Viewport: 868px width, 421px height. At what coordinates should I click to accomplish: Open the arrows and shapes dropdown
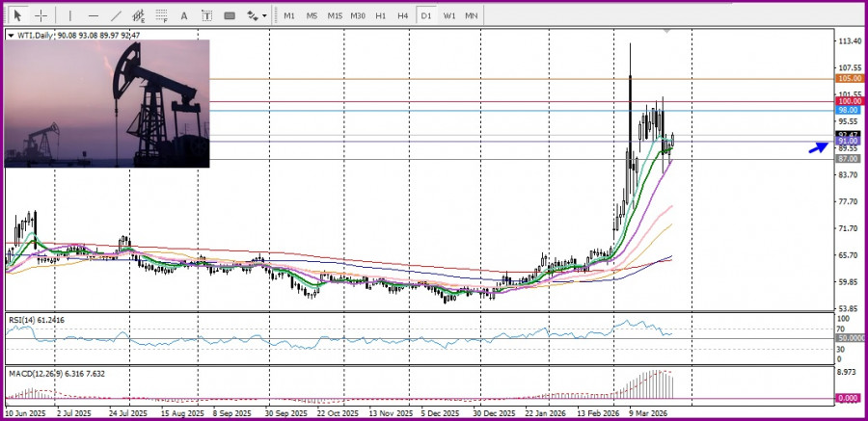pos(257,15)
